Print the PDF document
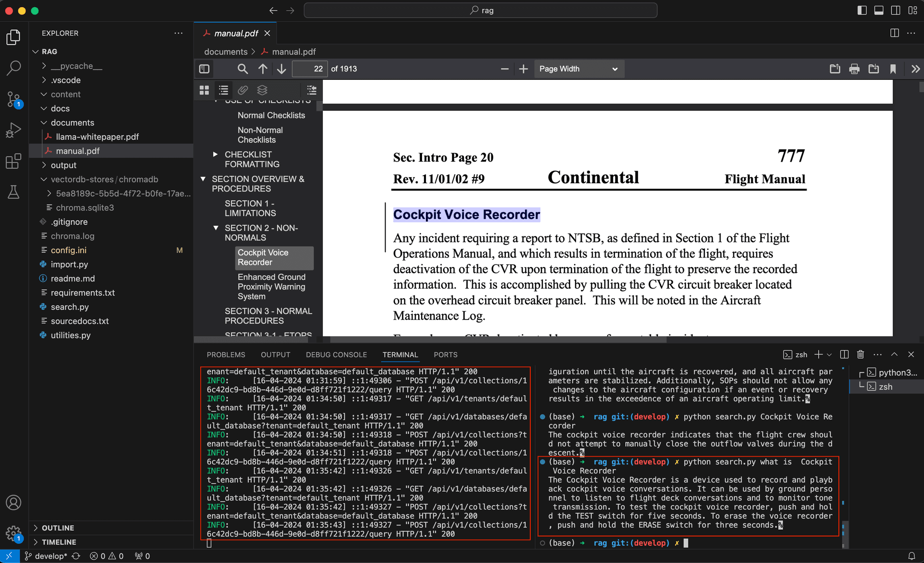Image resolution: width=924 pixels, height=563 pixels. point(854,69)
